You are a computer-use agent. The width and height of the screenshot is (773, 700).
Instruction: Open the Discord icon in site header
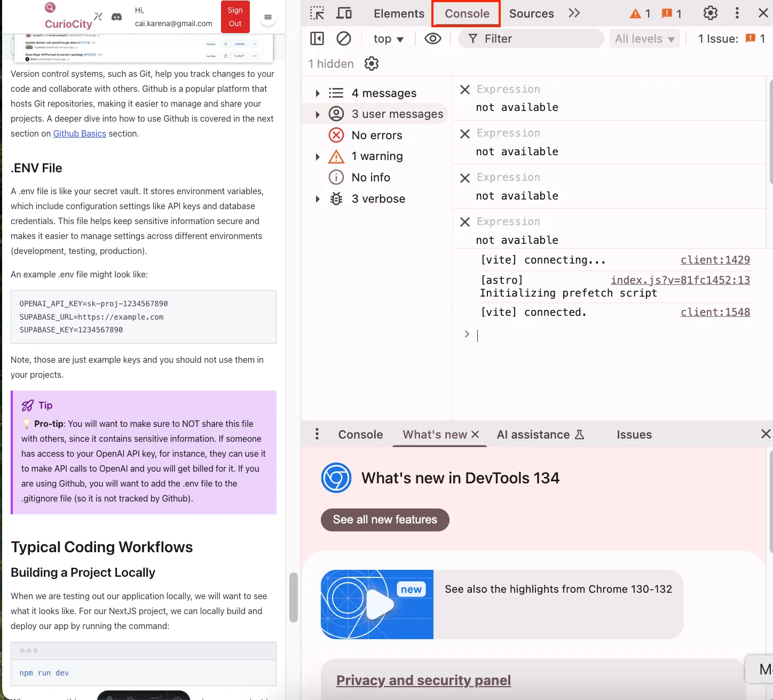116,17
